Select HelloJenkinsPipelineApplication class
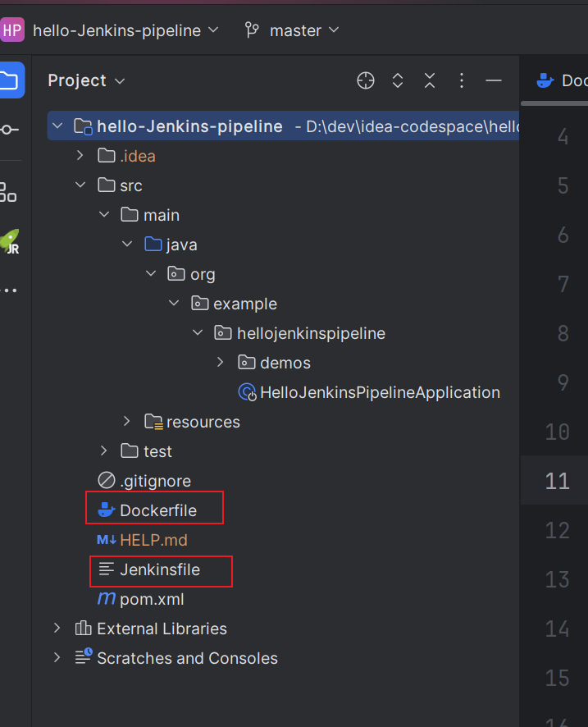This screenshot has width=588, height=727. point(380,393)
